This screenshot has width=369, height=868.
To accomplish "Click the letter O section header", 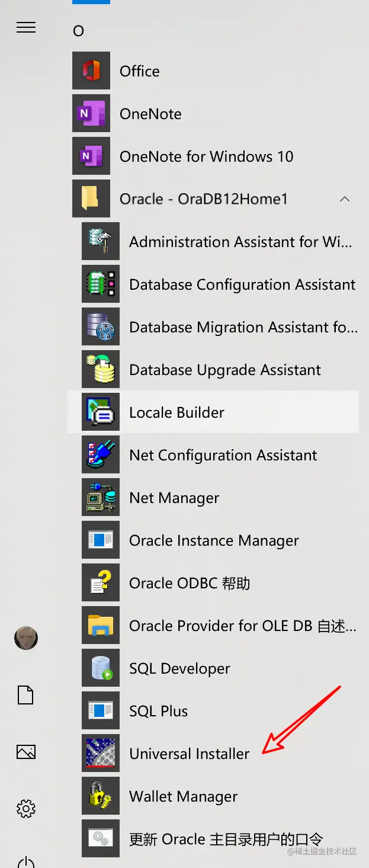I will (x=78, y=31).
